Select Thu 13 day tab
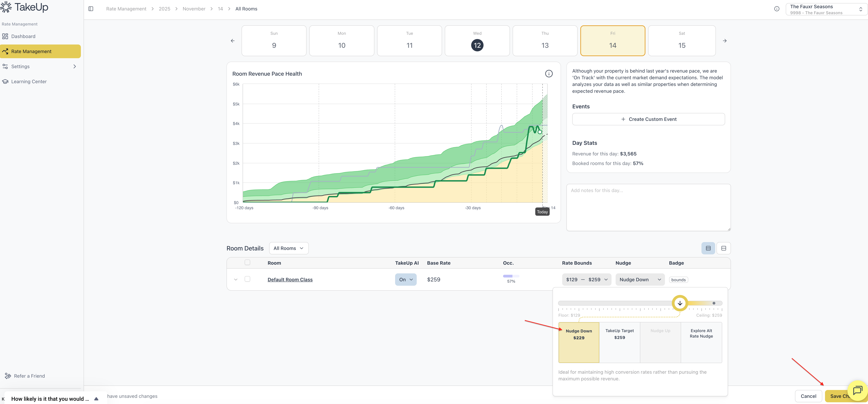Image resolution: width=868 pixels, height=404 pixels. click(x=545, y=41)
